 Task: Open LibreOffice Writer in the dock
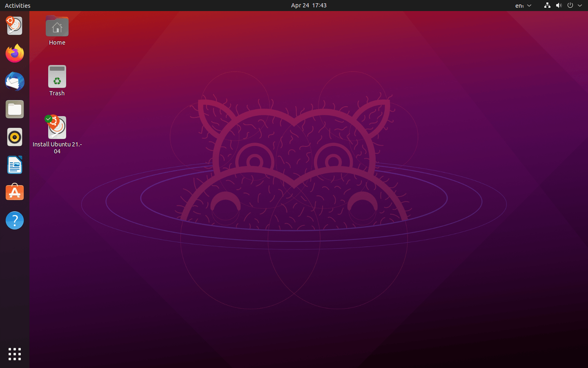pos(14,165)
